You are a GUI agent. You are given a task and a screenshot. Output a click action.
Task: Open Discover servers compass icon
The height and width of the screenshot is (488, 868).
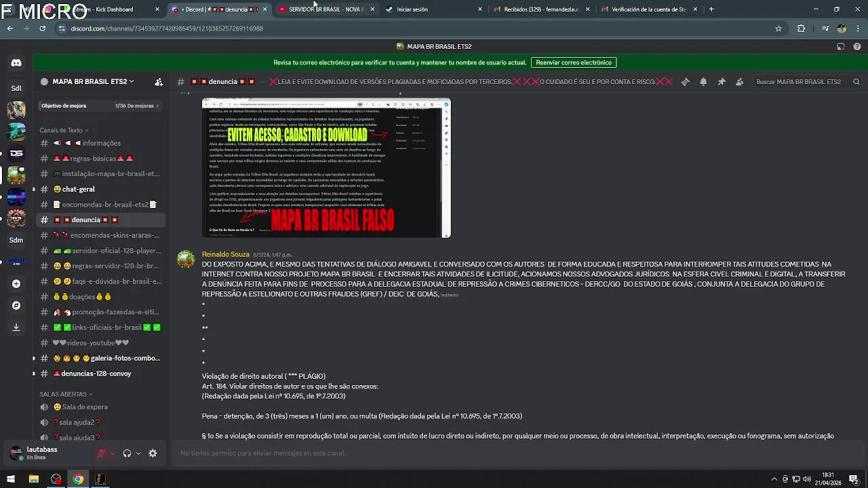(16, 305)
